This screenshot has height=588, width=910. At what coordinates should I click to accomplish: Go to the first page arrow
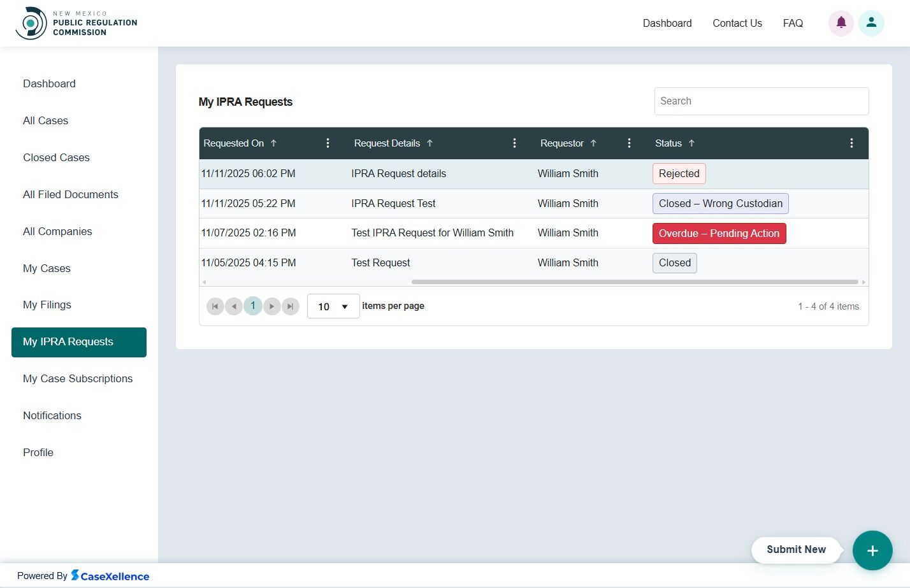pos(215,306)
